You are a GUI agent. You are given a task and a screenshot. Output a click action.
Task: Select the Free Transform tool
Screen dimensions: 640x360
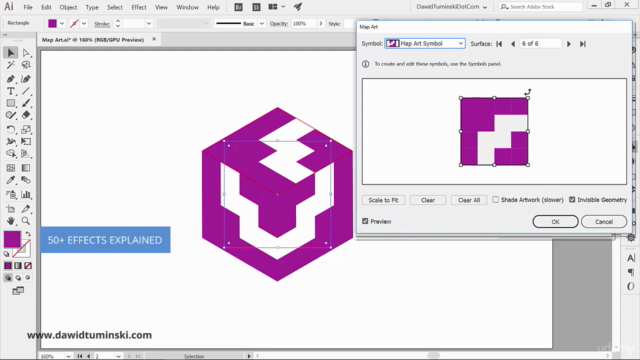(26, 142)
